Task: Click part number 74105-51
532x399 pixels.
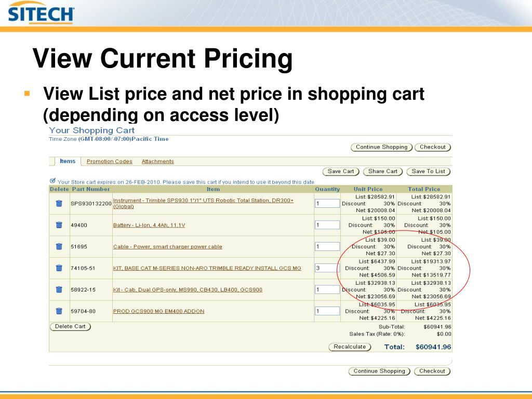Action: tap(83, 268)
